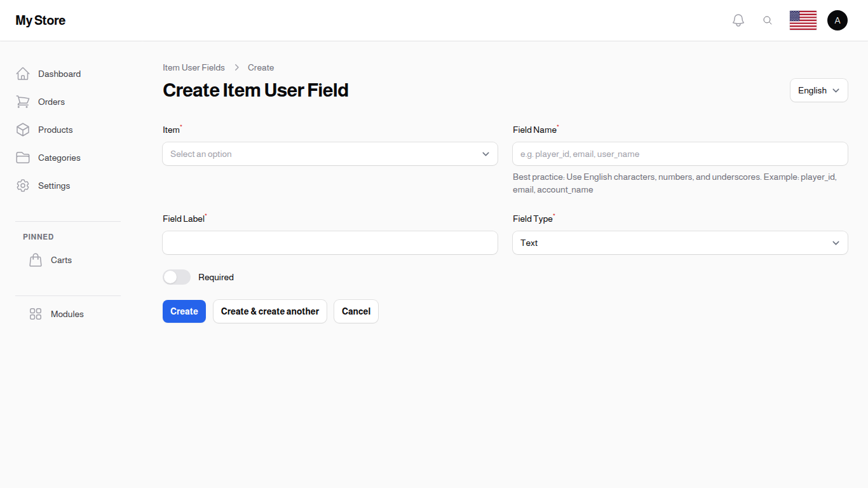Focus the Field Label text field
This screenshot has width=868, height=488.
pos(330,243)
